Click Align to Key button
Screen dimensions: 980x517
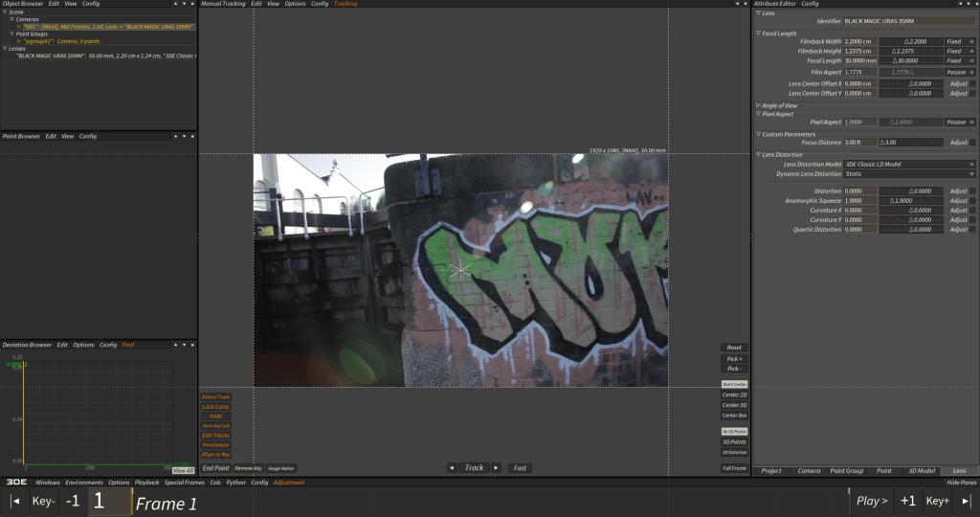click(x=215, y=455)
